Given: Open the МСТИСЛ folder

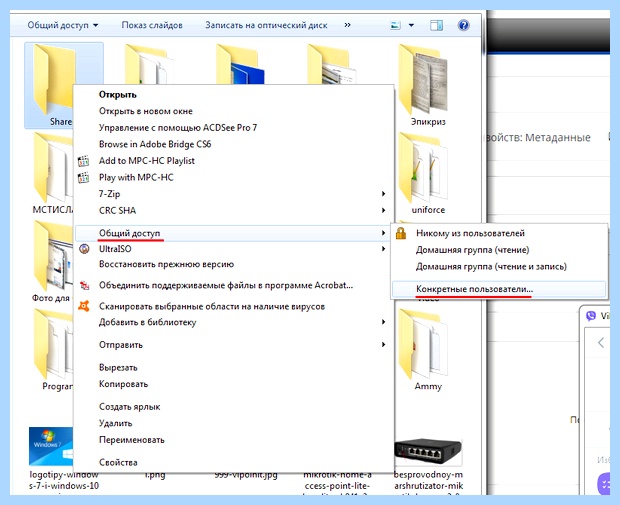Looking at the screenshot, I should (53, 168).
